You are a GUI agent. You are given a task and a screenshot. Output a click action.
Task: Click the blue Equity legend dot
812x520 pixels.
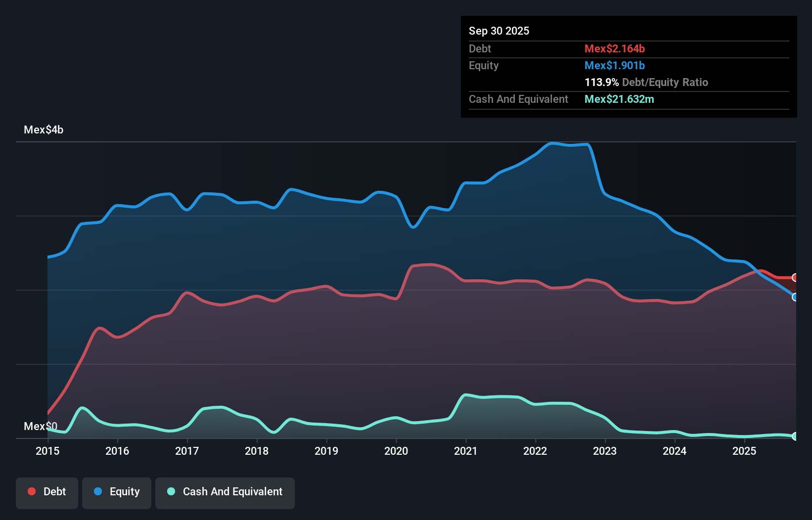point(98,491)
